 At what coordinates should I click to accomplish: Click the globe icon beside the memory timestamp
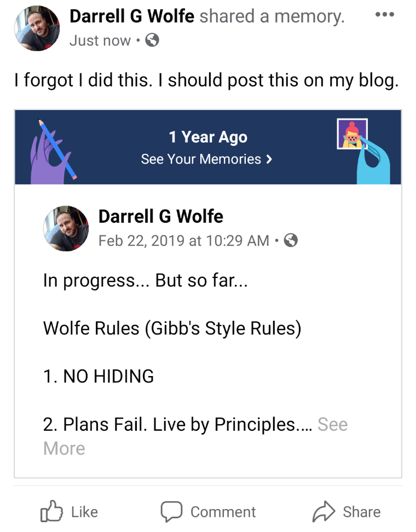291,240
